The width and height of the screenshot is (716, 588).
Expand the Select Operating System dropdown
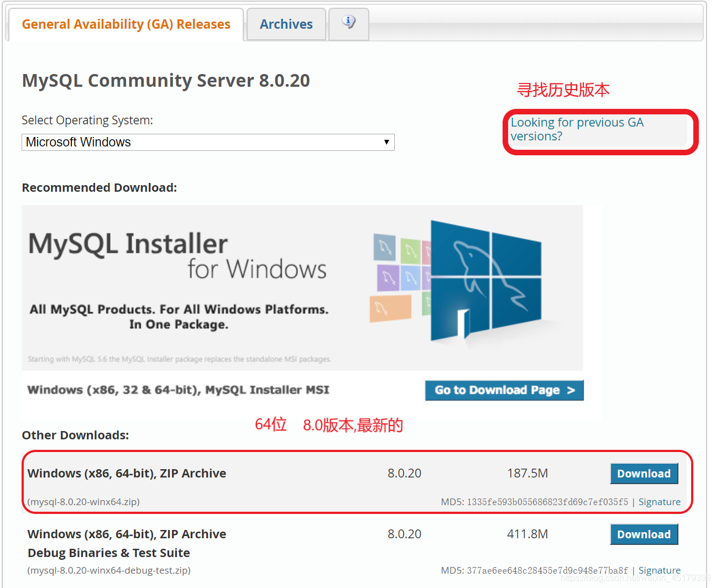(208, 142)
